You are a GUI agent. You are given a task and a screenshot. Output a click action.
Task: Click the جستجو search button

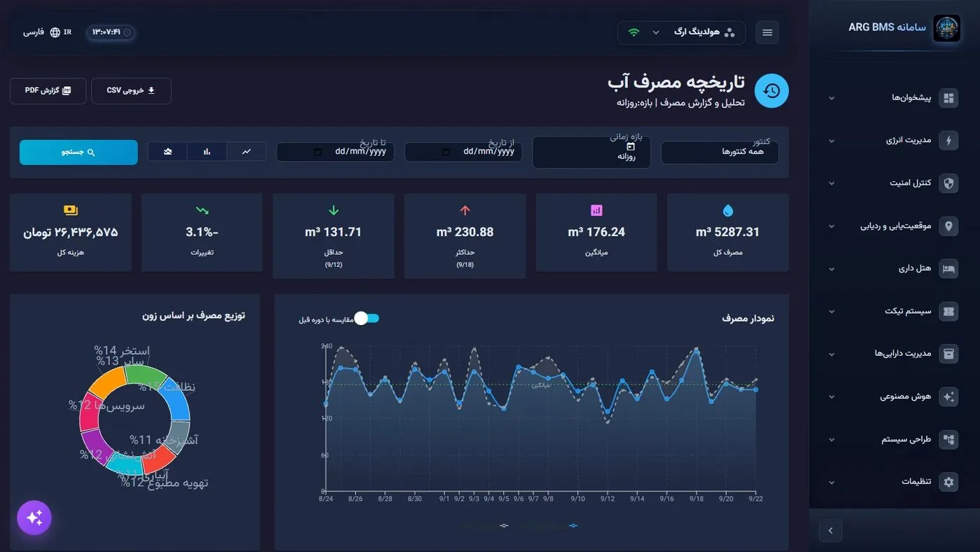(78, 152)
